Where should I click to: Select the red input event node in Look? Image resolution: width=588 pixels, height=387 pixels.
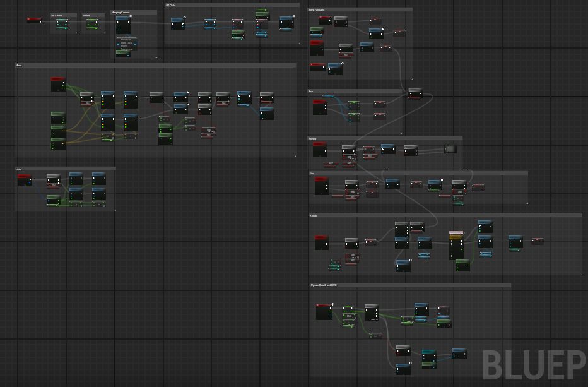point(25,180)
